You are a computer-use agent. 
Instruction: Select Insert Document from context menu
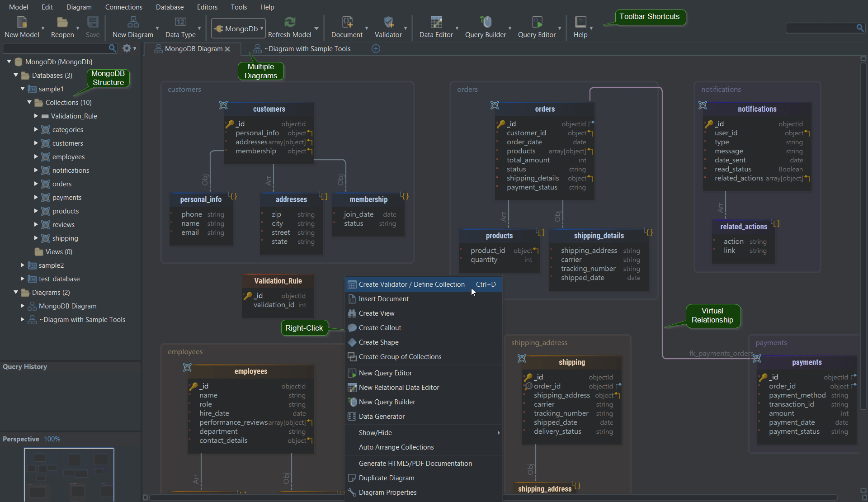pos(383,299)
